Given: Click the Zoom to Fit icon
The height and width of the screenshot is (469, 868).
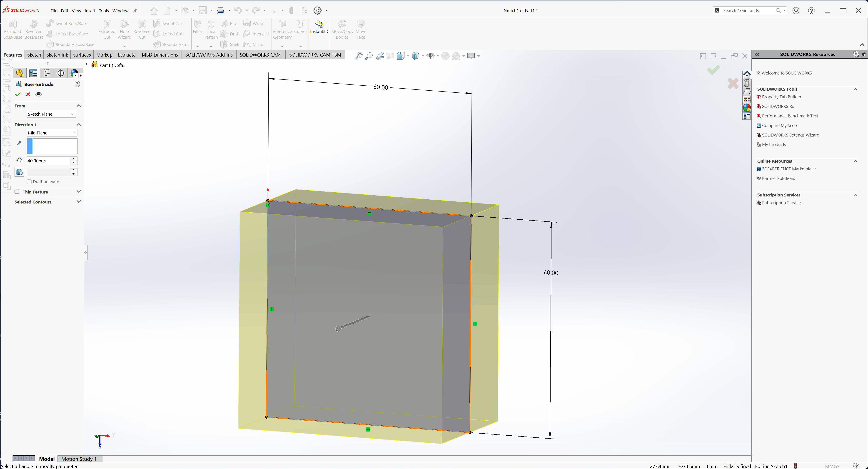Looking at the screenshot, I should coord(359,56).
